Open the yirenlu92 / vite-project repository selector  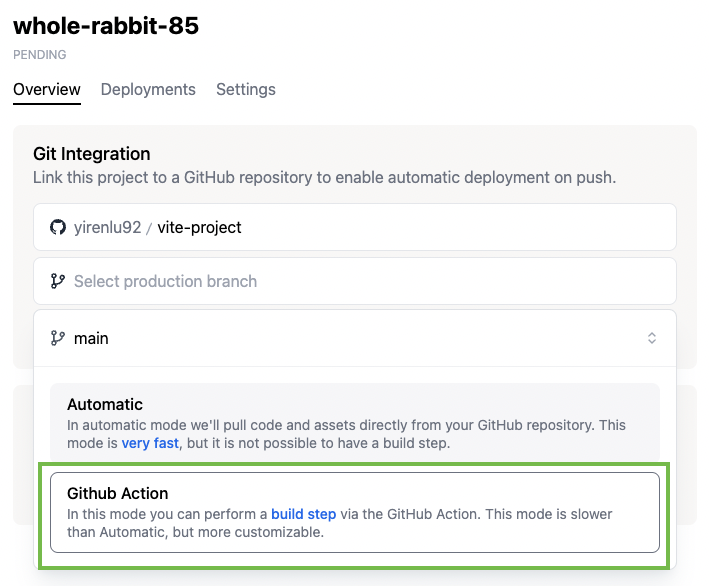pyautogui.click(x=355, y=227)
